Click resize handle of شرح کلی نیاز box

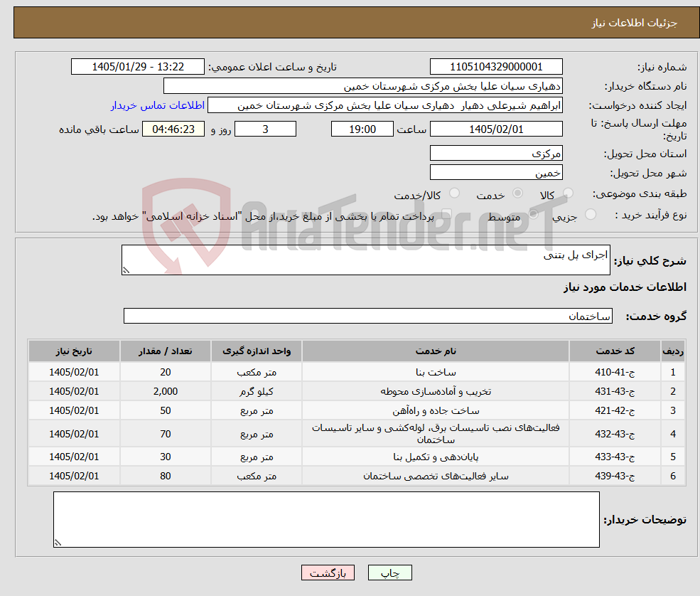click(126, 270)
